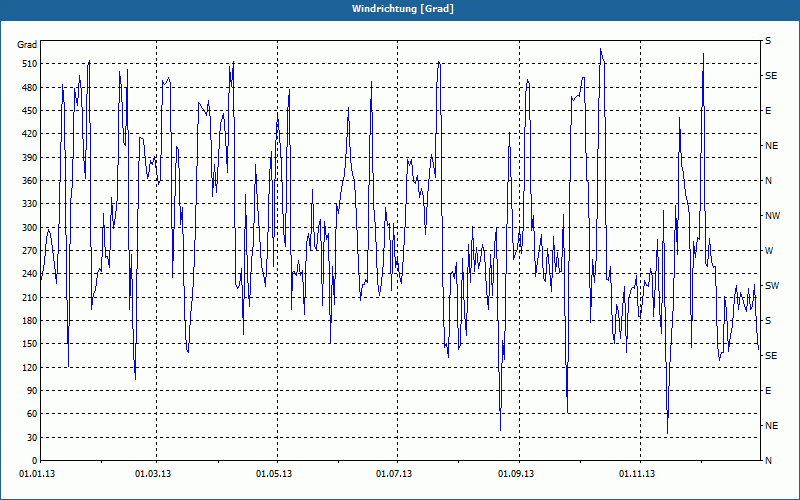Select the 150 axis label

pos(29,344)
